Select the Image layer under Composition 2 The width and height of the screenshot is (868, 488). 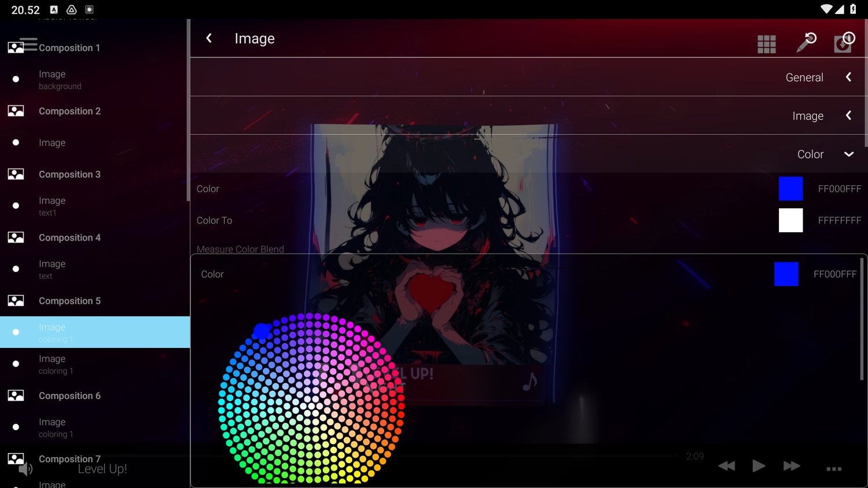tap(95, 142)
